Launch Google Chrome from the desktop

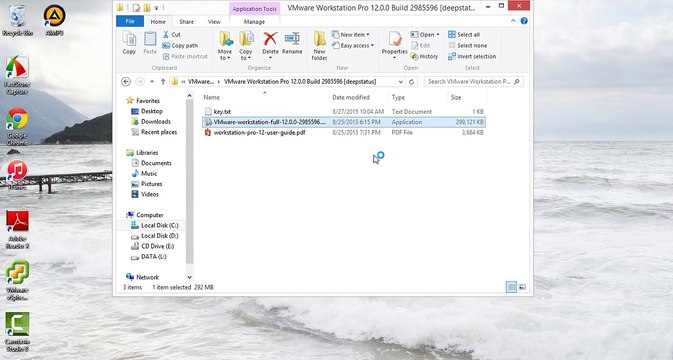coord(17,127)
